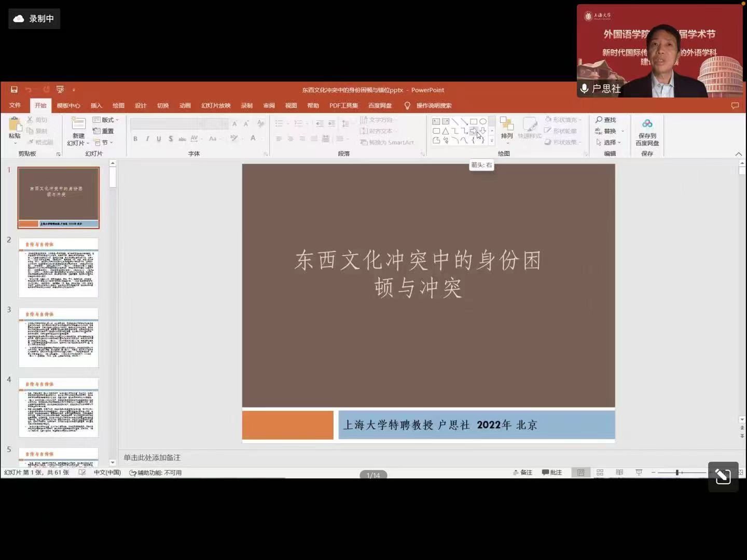Viewport: 747px width, 560px height.
Task: Toggle Notes (备注) pane in status bar
Action: pyautogui.click(x=522, y=472)
